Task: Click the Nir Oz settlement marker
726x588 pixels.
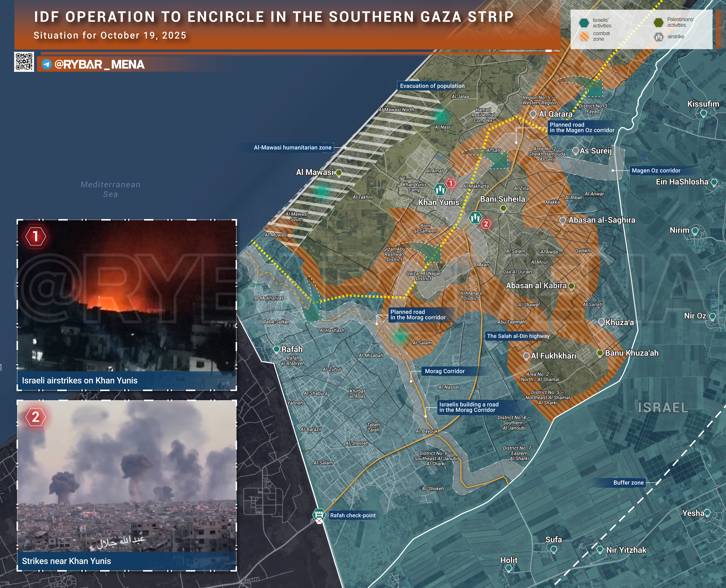Action: (x=712, y=317)
